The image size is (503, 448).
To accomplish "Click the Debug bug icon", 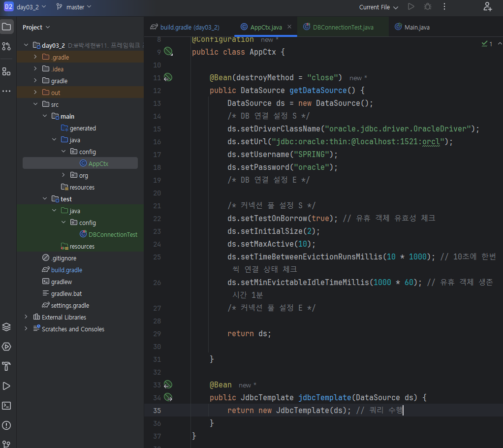I will tap(428, 7).
